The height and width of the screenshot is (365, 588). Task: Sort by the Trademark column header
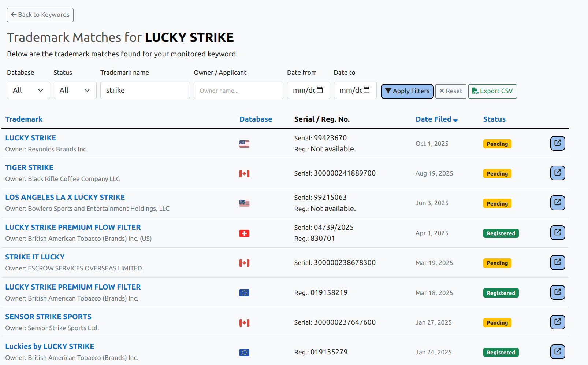(x=24, y=119)
